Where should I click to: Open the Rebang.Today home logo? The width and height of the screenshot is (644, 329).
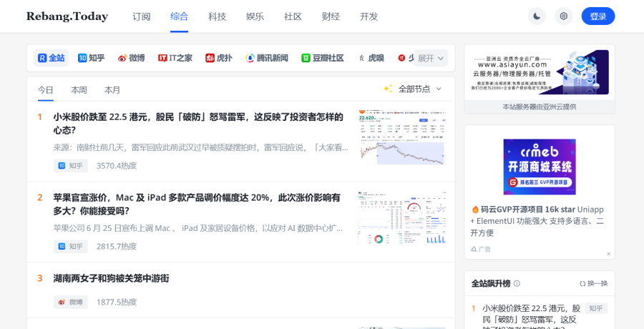coord(67,16)
